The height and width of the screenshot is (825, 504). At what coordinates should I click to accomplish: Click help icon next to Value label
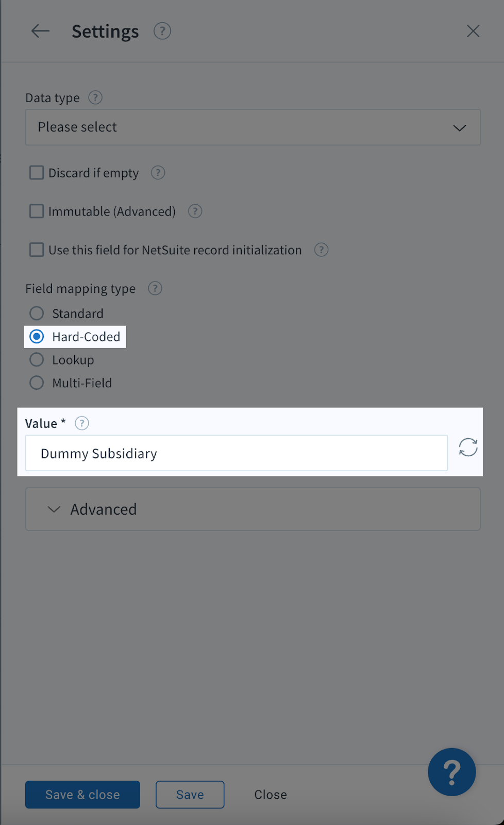point(82,423)
